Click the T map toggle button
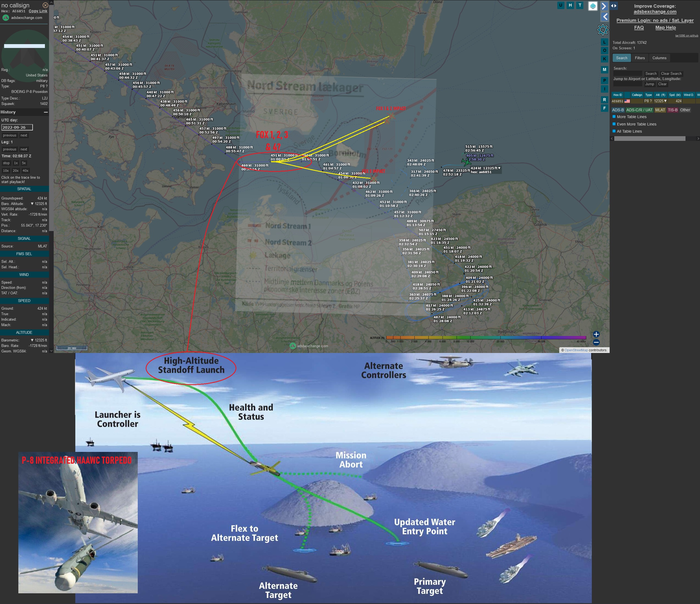 coord(580,5)
